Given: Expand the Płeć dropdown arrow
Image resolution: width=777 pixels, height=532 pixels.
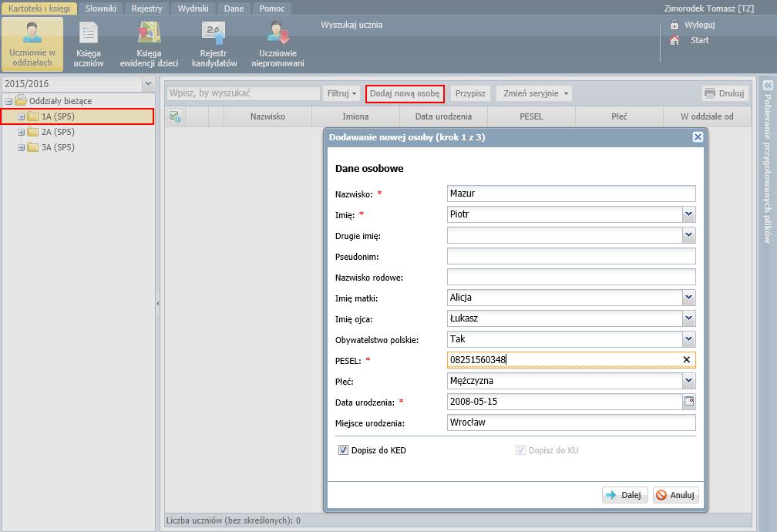Looking at the screenshot, I should (x=689, y=381).
